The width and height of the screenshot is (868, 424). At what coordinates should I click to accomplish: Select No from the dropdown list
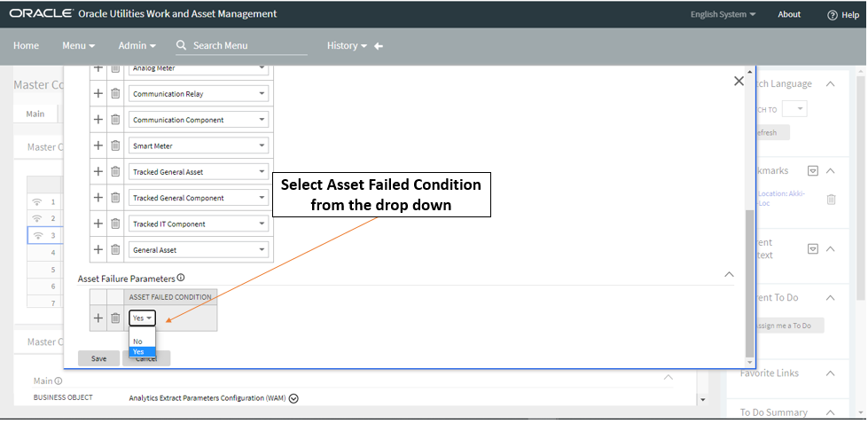pos(142,342)
